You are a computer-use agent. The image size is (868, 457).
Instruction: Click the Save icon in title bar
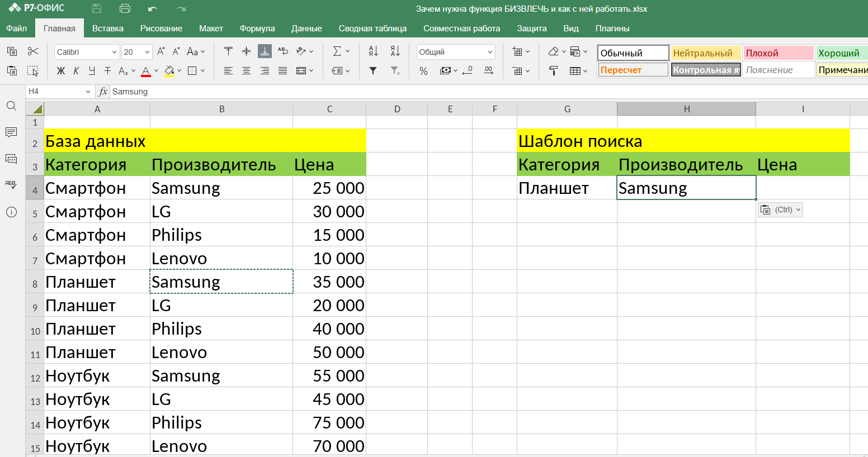[97, 8]
